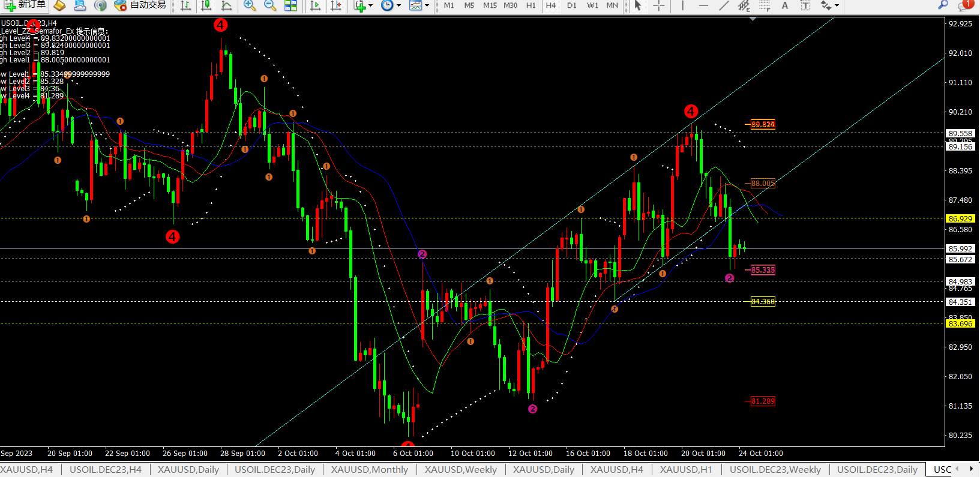The height and width of the screenshot is (477, 980).
Task: Click the 83.696 yellow price label
Action: [x=960, y=323]
